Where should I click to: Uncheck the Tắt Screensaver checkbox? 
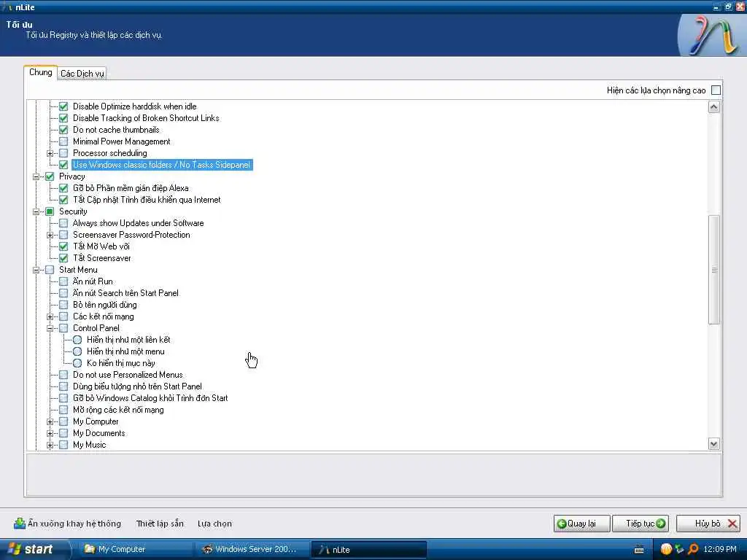pyautogui.click(x=63, y=258)
